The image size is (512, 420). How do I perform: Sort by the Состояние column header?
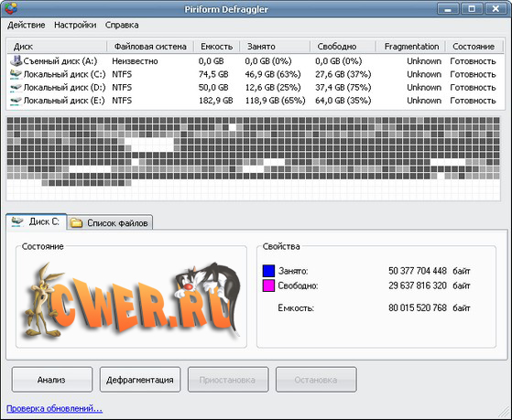tap(474, 47)
